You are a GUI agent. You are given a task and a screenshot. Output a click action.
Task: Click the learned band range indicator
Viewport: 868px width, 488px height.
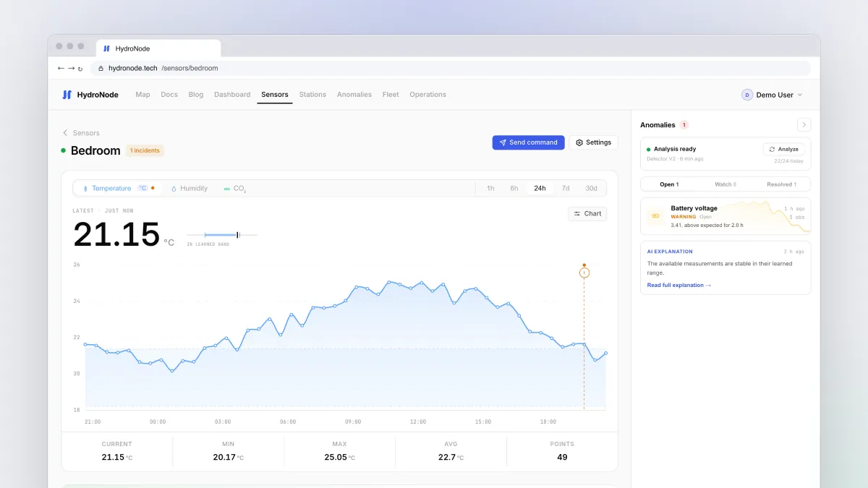(222, 235)
